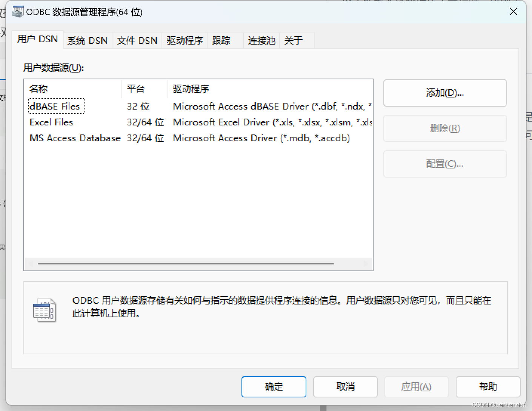Screen dimensions: 532x411
Task: Click the disabled 删除(R) button
Action: coord(444,128)
